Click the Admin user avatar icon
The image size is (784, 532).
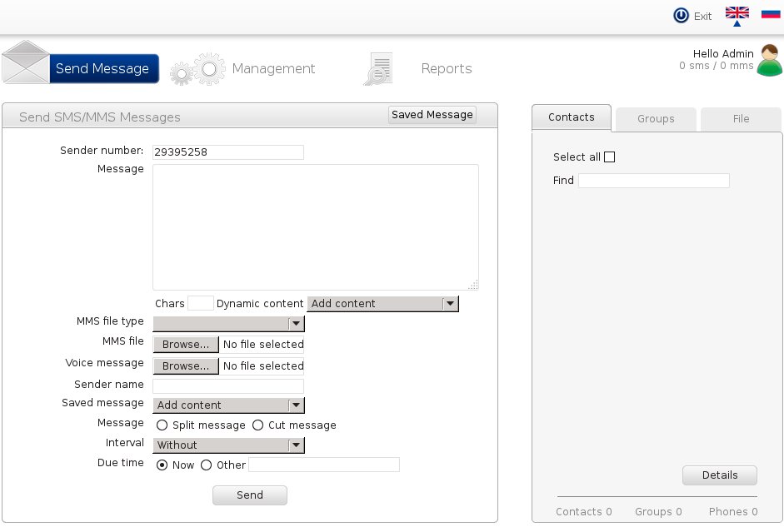point(769,61)
